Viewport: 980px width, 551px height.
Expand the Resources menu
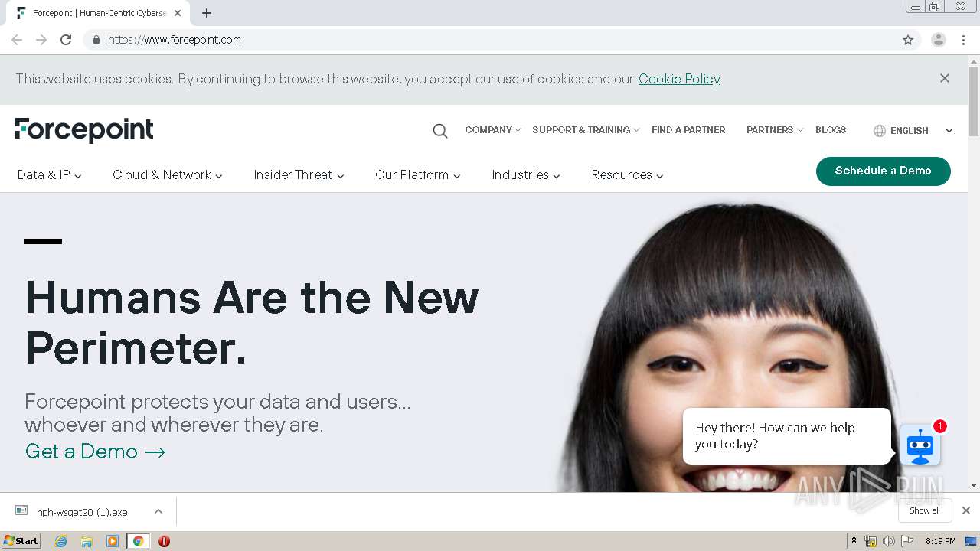click(627, 174)
